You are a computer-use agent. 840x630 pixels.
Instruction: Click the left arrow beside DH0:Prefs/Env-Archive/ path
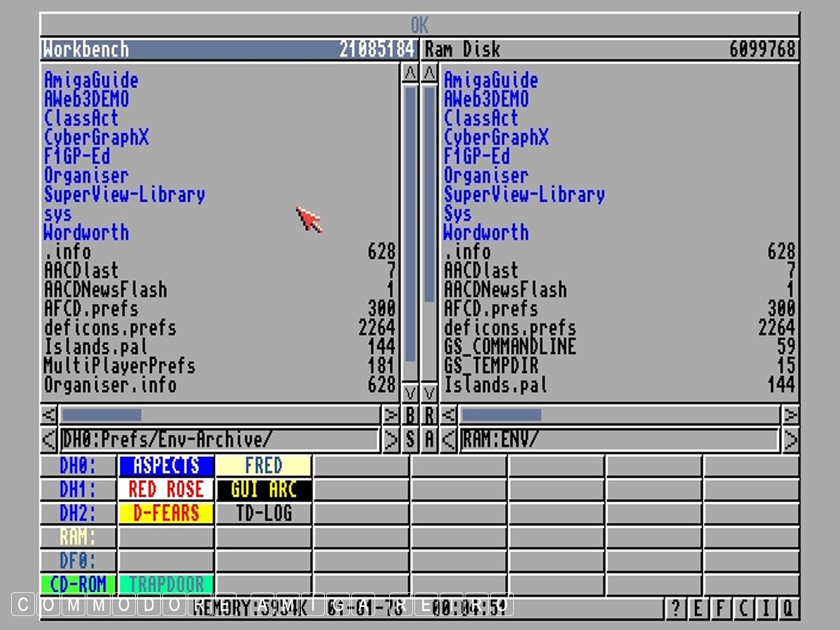click(x=49, y=440)
